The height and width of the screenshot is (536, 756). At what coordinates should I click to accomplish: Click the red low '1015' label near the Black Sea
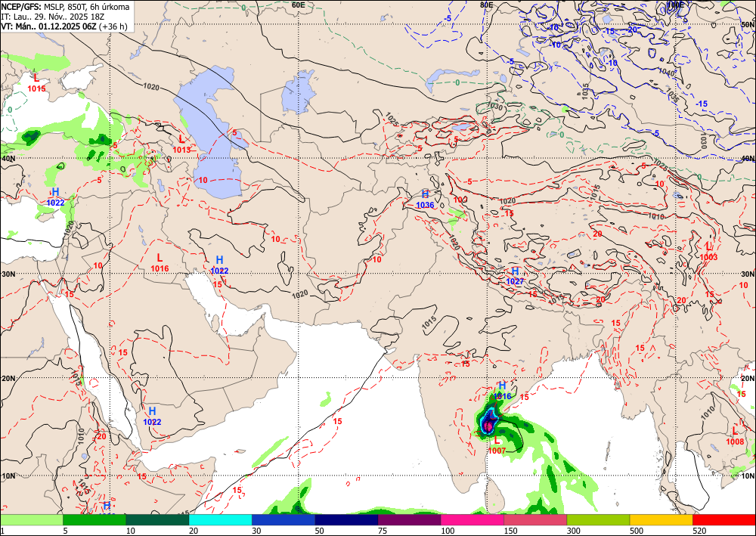(x=36, y=88)
